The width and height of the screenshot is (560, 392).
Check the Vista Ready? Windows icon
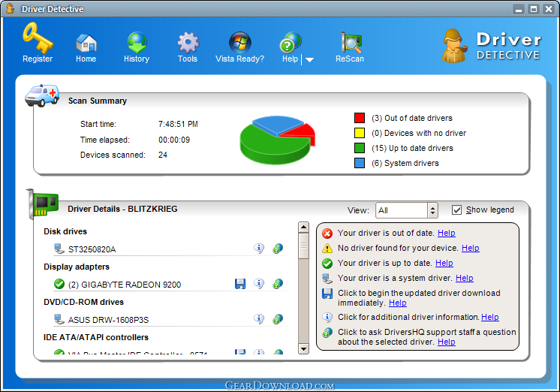240,43
